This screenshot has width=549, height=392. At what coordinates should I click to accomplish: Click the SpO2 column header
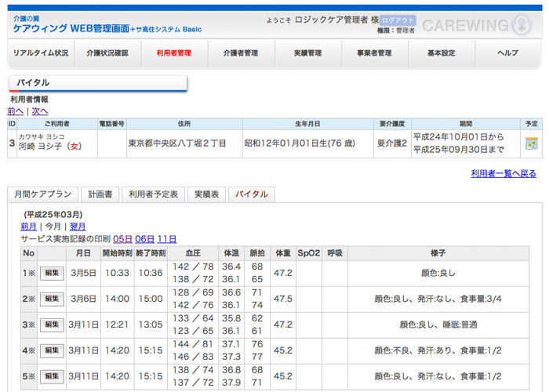point(309,253)
